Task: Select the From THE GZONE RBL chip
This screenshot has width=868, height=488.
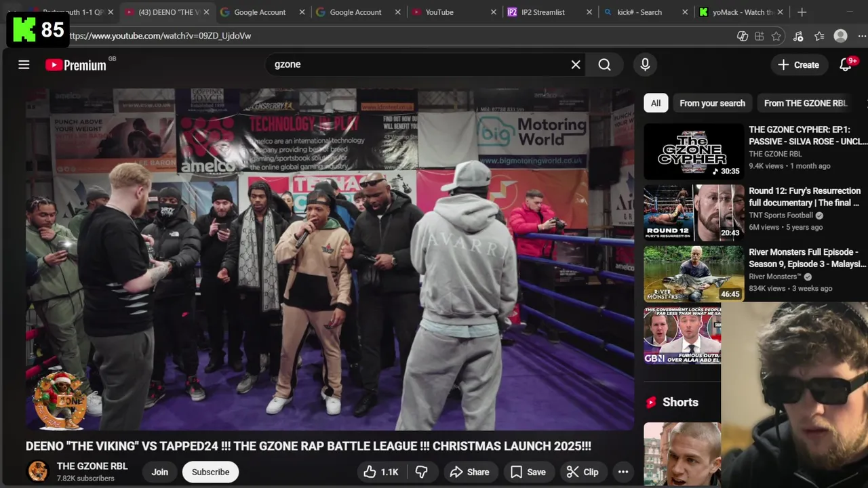Action: (805, 103)
